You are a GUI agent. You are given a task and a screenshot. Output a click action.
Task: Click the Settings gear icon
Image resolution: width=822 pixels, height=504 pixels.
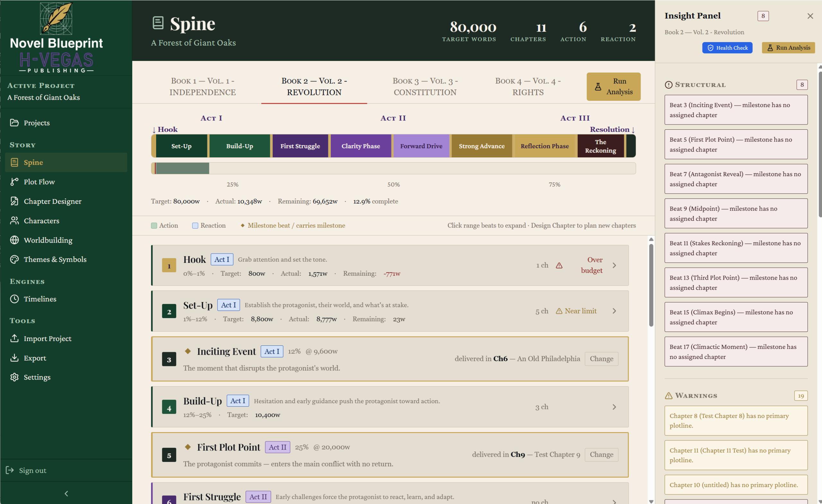14,377
